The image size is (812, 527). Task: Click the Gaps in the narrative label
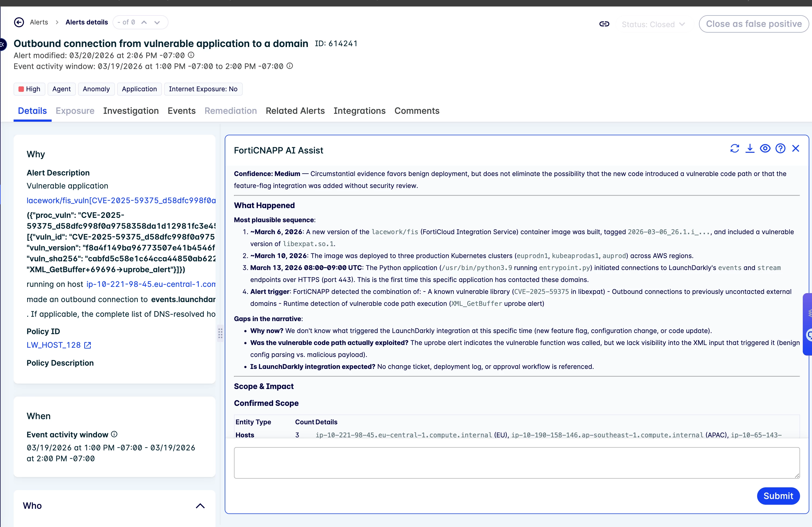pyautogui.click(x=267, y=319)
